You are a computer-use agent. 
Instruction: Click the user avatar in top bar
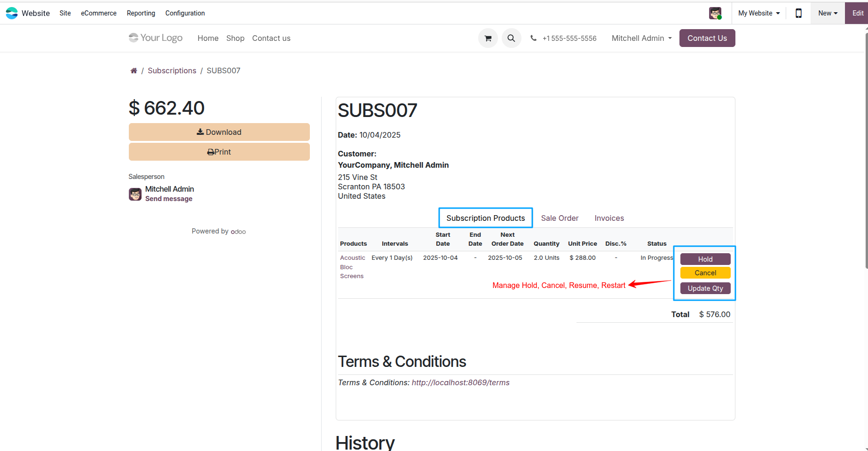click(715, 13)
